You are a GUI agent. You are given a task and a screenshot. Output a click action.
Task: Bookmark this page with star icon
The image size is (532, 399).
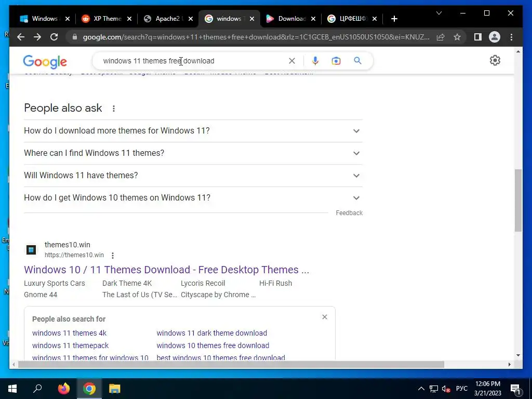pyautogui.click(x=457, y=37)
